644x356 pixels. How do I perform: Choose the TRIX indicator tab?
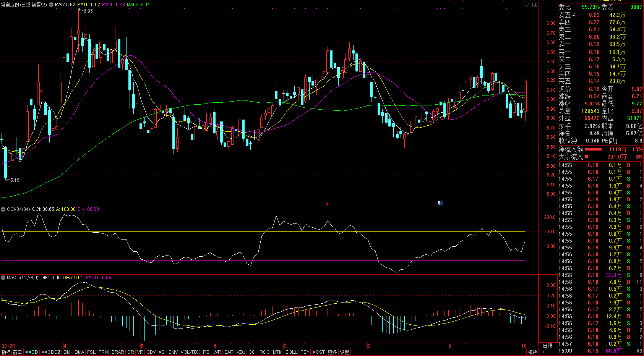[104, 352]
